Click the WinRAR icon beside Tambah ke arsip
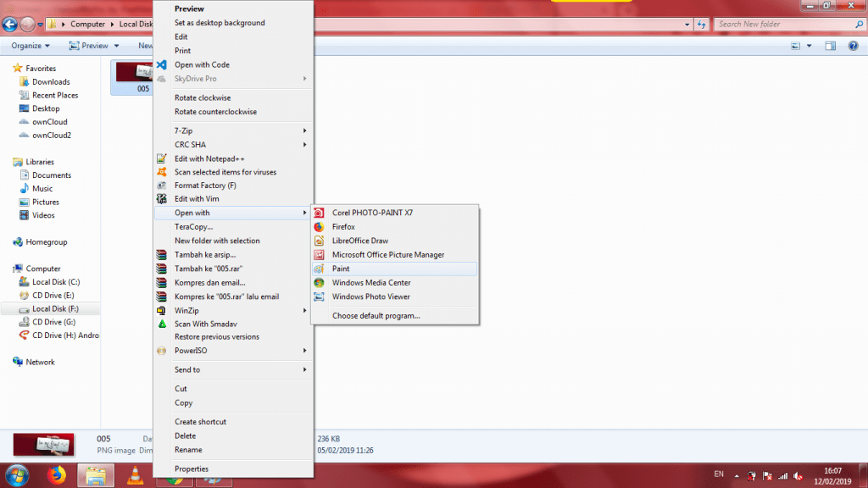 click(161, 254)
